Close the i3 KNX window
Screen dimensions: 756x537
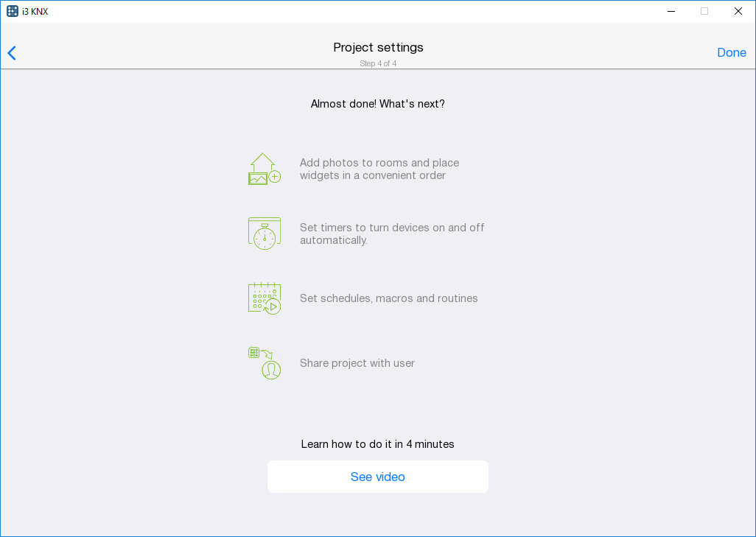[x=738, y=11]
